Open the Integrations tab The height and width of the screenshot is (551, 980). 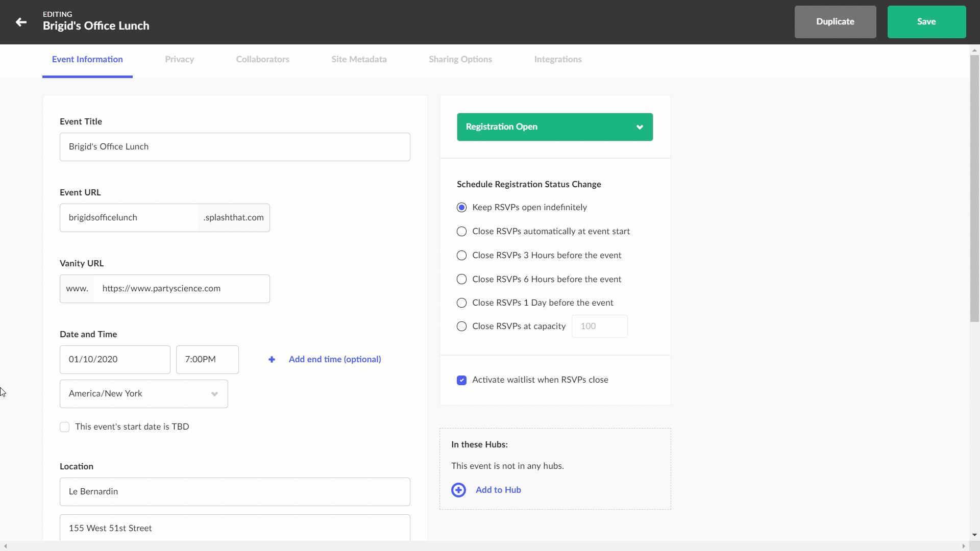558,59
